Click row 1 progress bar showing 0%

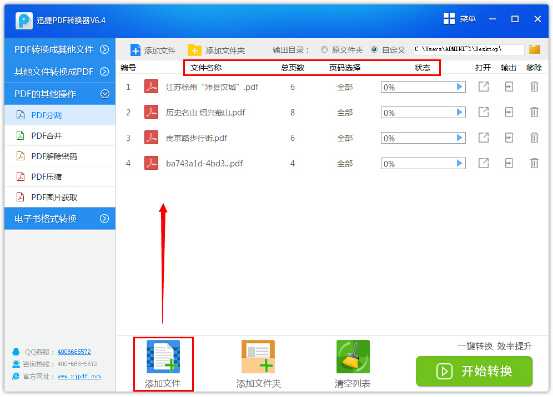click(423, 87)
